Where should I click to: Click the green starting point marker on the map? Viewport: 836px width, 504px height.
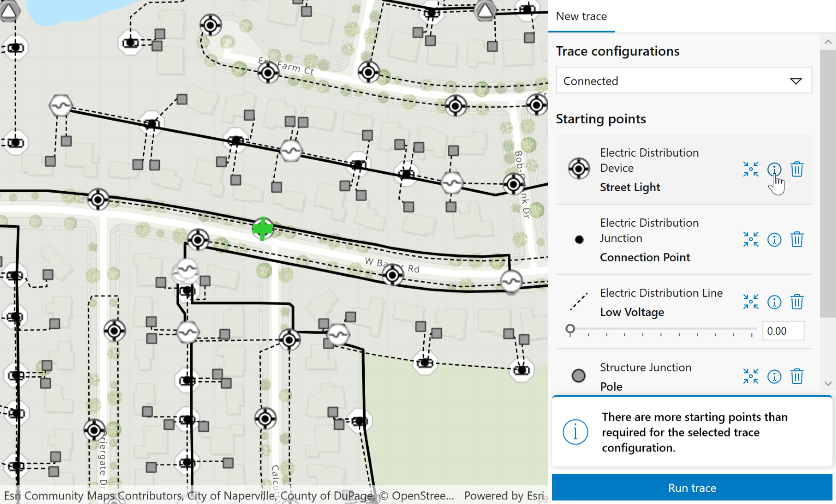(x=263, y=228)
